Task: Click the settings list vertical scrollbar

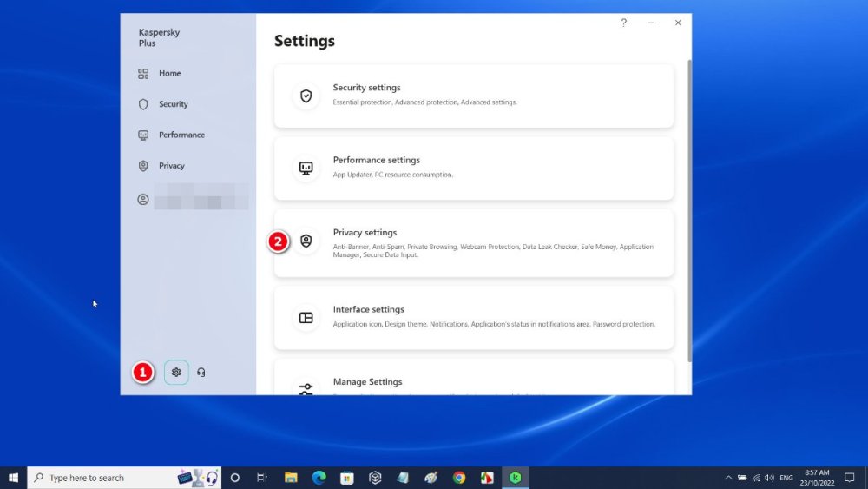Action: tap(690, 210)
